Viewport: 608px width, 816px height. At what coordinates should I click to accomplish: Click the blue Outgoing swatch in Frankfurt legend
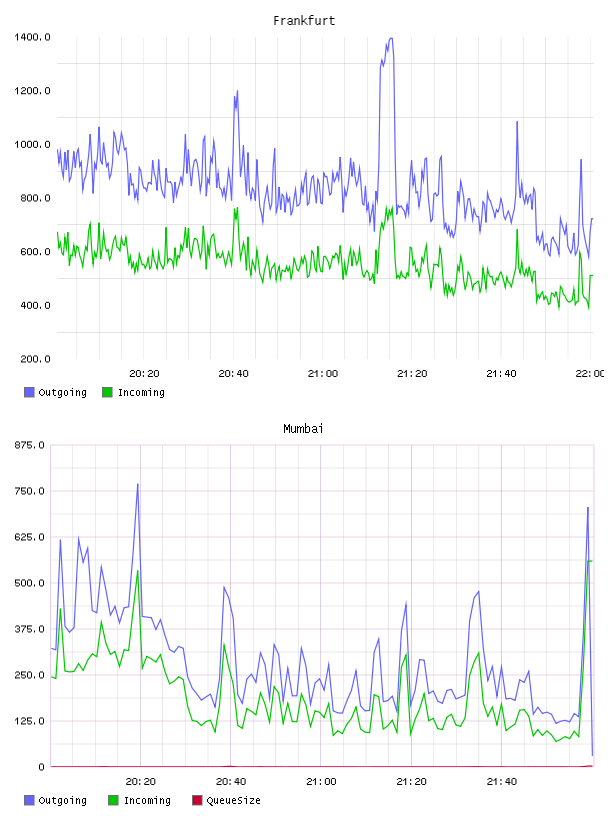(29, 392)
